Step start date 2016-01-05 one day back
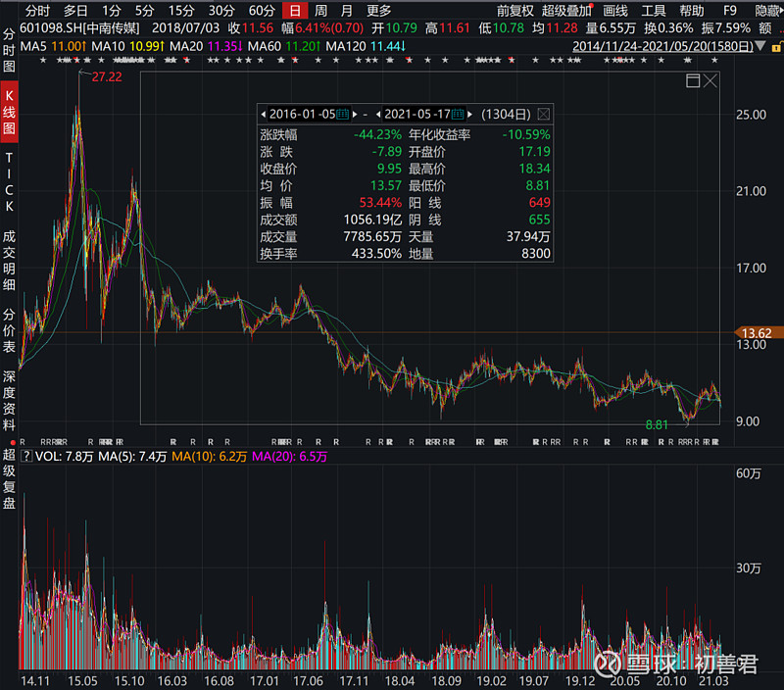This screenshot has height=690, width=784. pos(263,114)
